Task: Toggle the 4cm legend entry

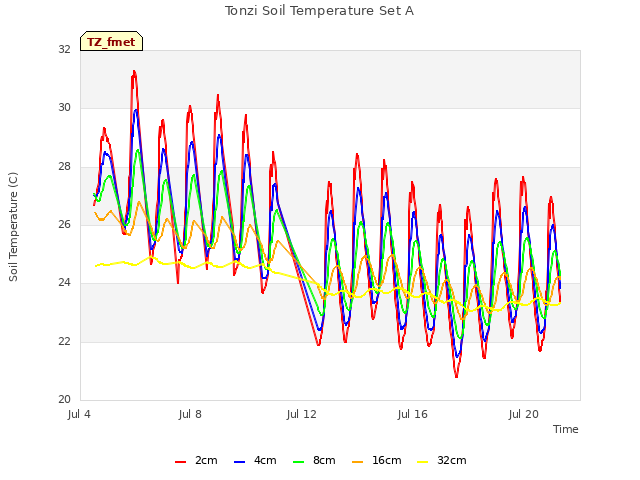Action: (255, 460)
